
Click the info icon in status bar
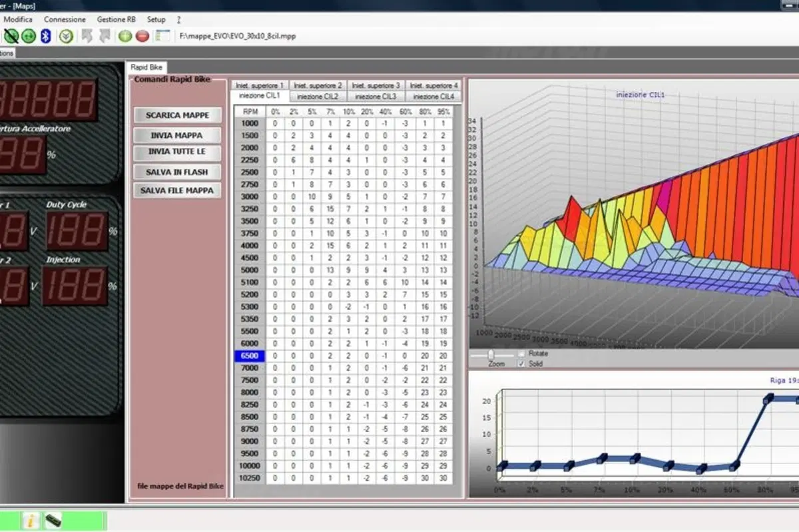(x=29, y=520)
